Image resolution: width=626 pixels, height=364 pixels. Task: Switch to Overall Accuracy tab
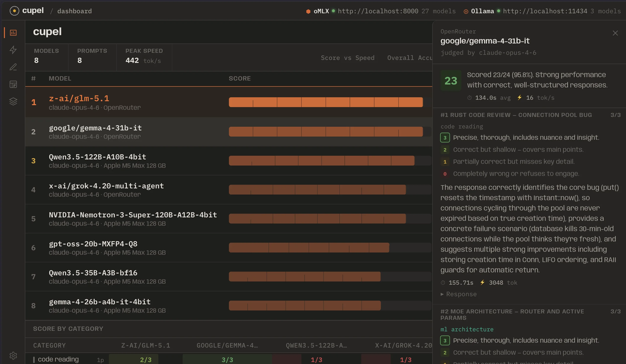[x=409, y=58]
